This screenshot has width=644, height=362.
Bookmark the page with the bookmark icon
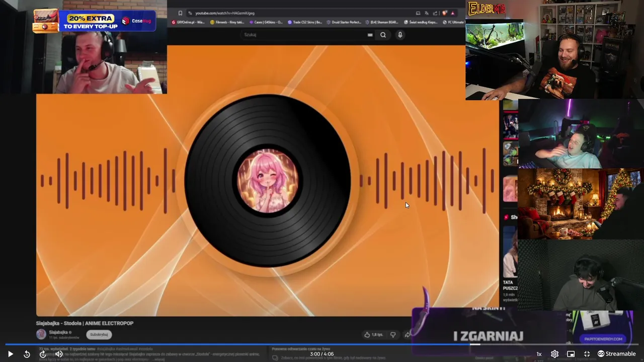(x=180, y=13)
